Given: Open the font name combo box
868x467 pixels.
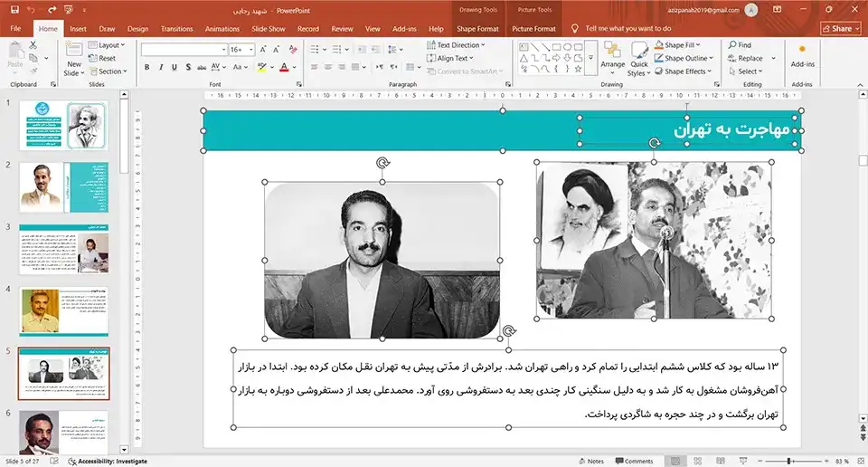Looking at the screenshot, I should (184, 49).
